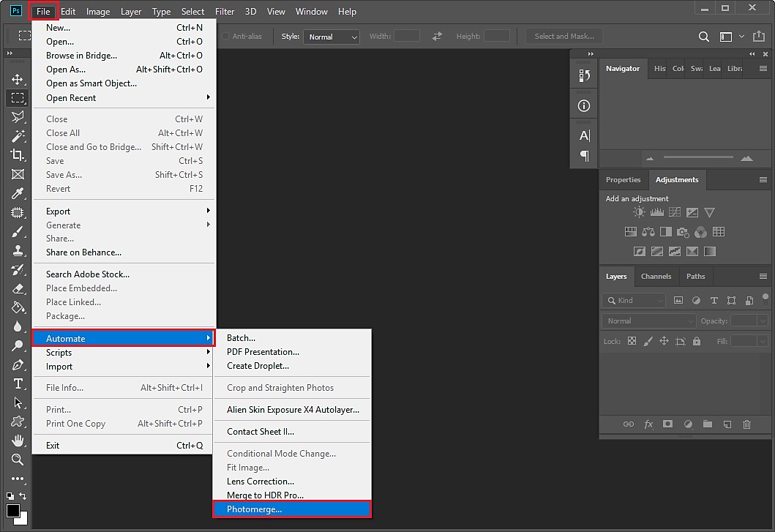The width and height of the screenshot is (775, 532).
Task: Toggle lock all padlock icon
Action: pyautogui.click(x=697, y=341)
